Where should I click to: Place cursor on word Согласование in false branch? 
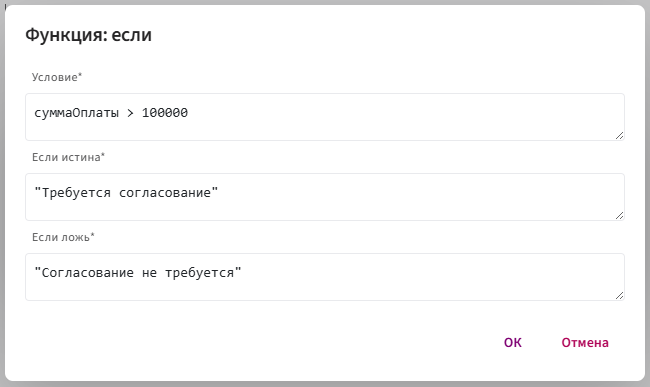click(x=88, y=273)
